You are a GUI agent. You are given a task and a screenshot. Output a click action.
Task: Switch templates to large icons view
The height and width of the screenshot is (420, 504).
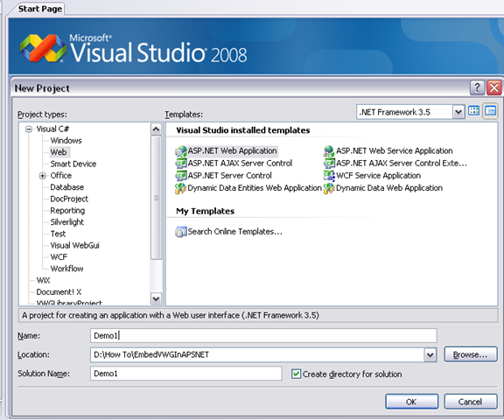473,111
